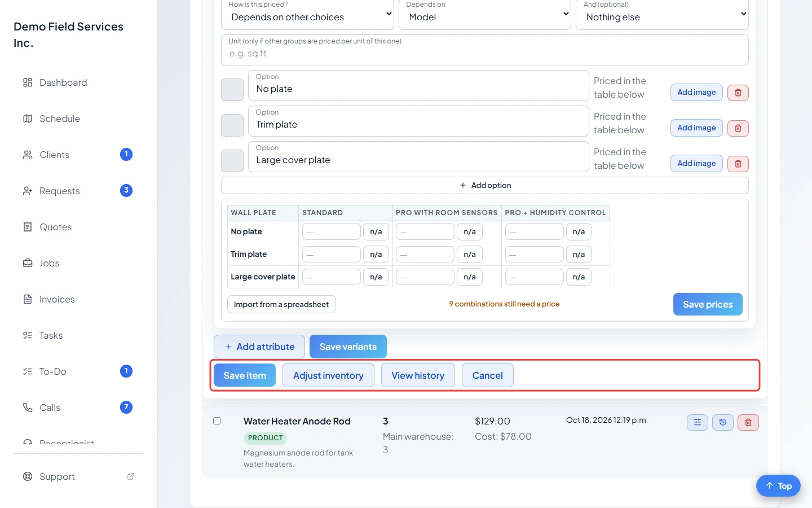
Task: Click the Save item button
Action: tap(245, 375)
